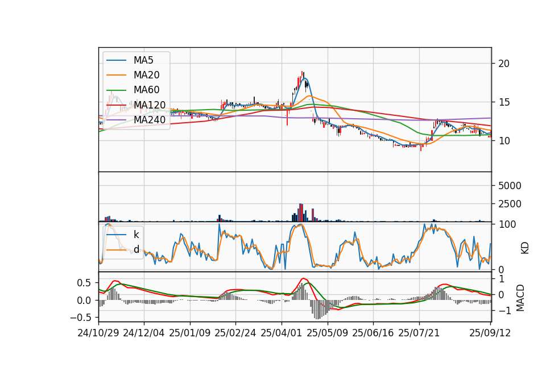Viewport: 546px width, 392px height.
Task: Click the price axis tick 15
Action: click(504, 102)
